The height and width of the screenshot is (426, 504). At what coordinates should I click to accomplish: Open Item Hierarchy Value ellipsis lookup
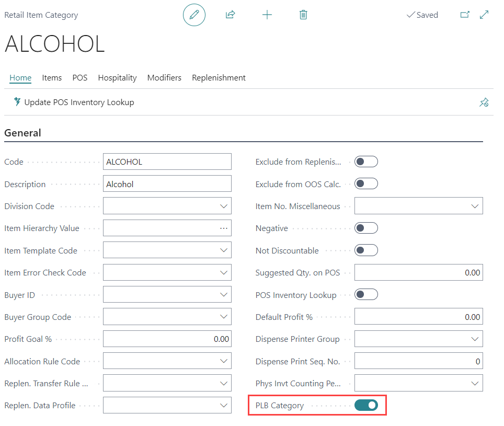click(224, 228)
